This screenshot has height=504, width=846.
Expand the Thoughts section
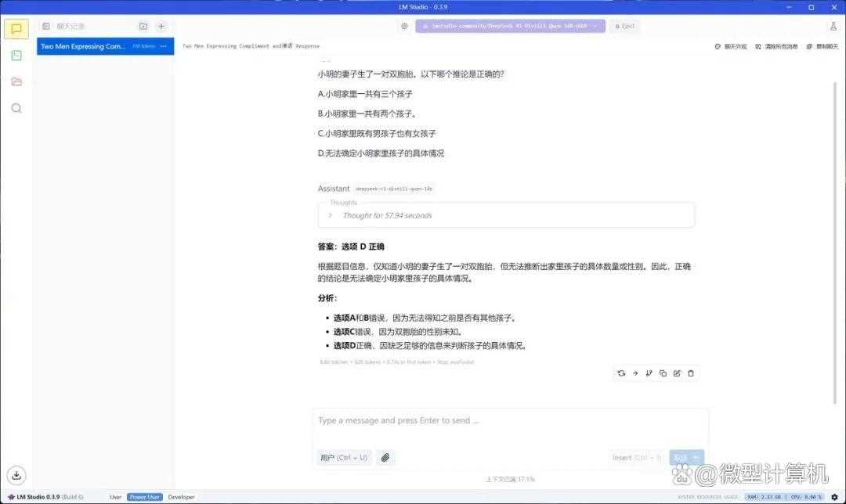pos(330,215)
